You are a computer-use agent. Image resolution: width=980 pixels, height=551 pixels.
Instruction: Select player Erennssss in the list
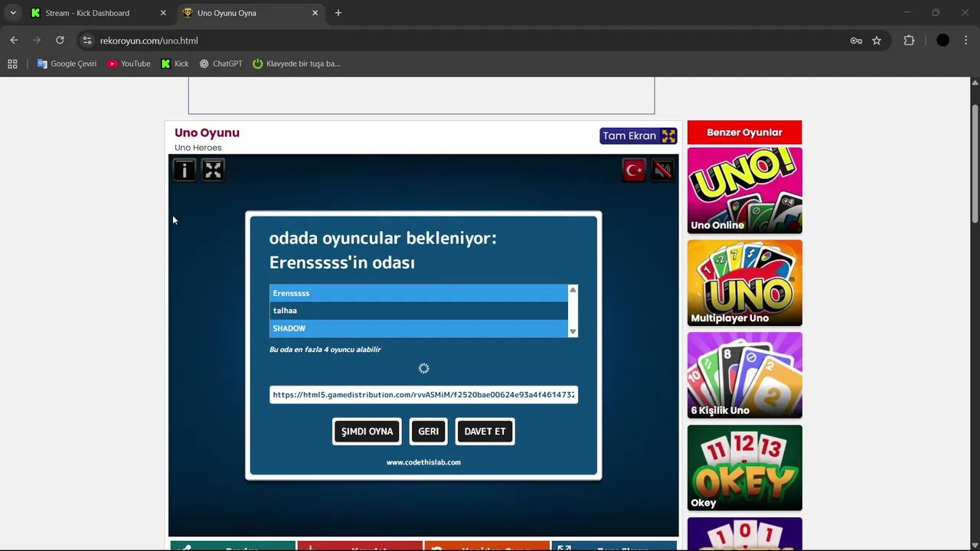(419, 293)
